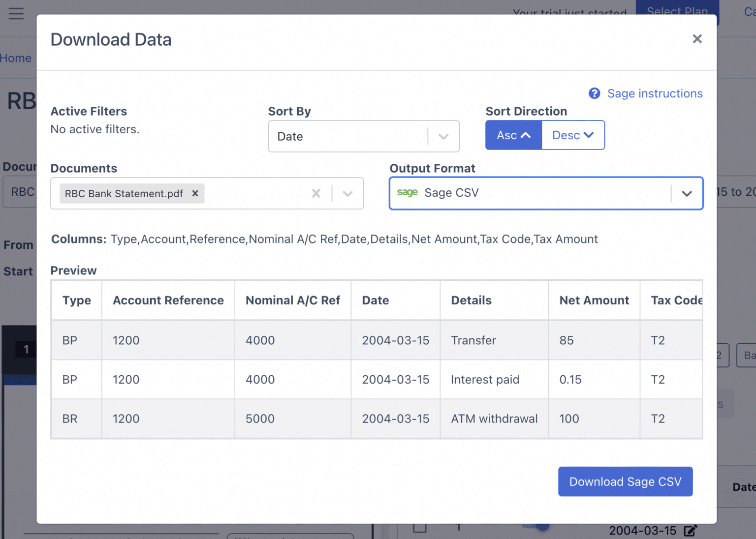Open the Output Format dropdown
Viewport: 756px width, 539px height.
[687, 193]
